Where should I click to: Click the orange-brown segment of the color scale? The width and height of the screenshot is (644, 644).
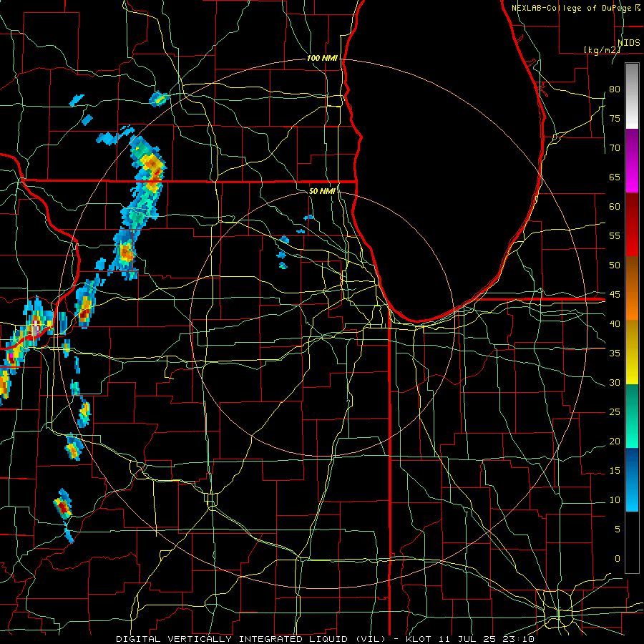632,288
